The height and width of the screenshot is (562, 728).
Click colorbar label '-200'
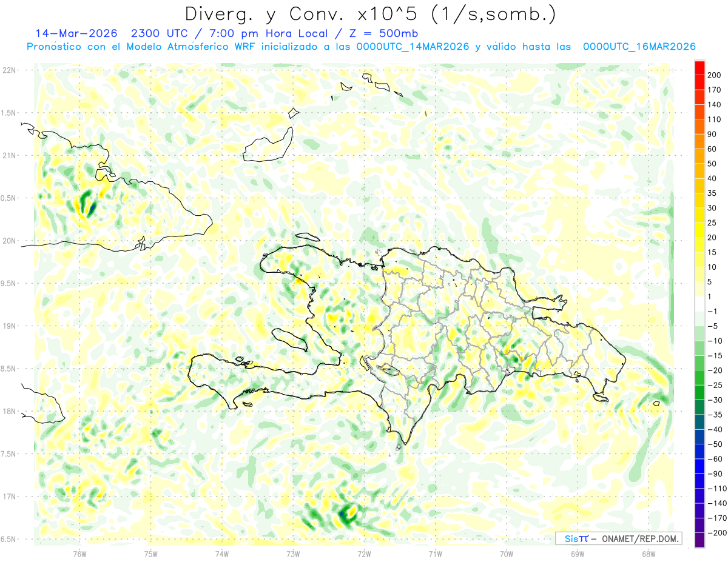pyautogui.click(x=716, y=533)
